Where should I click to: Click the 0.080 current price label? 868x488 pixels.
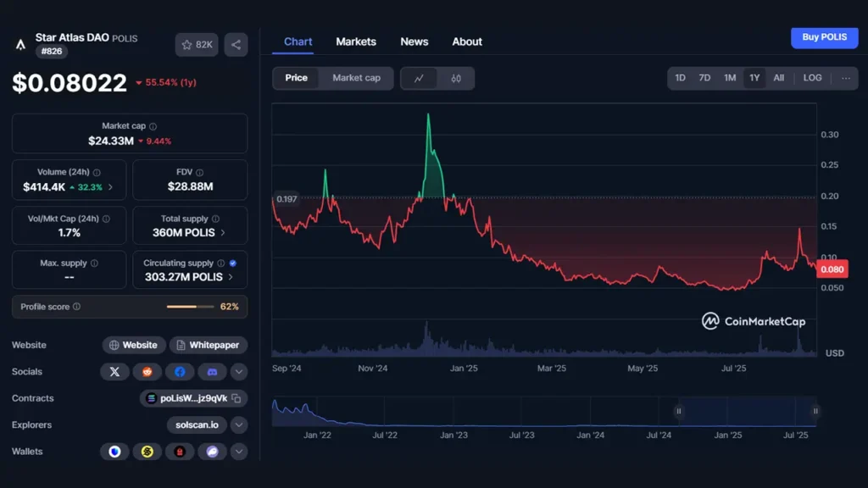(x=832, y=269)
